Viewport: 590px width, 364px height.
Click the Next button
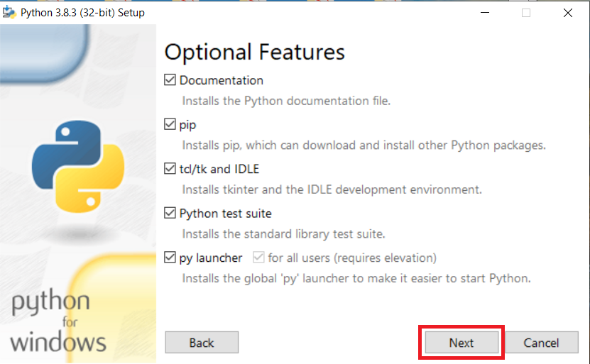click(461, 343)
